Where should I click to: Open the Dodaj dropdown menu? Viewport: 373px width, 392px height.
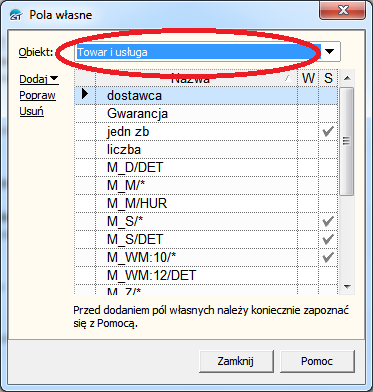(39, 79)
